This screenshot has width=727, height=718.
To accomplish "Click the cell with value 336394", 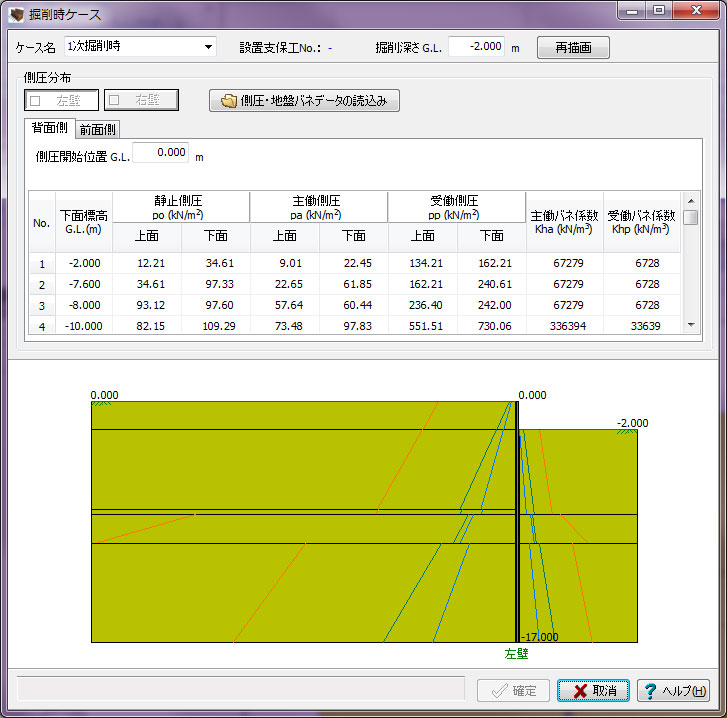I will [x=565, y=326].
